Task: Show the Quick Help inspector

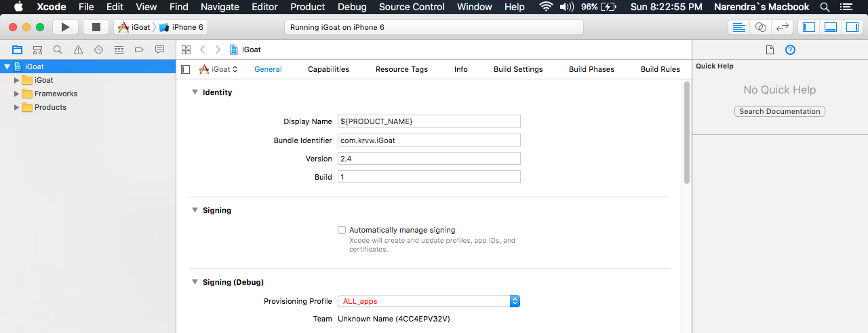Action: point(790,50)
